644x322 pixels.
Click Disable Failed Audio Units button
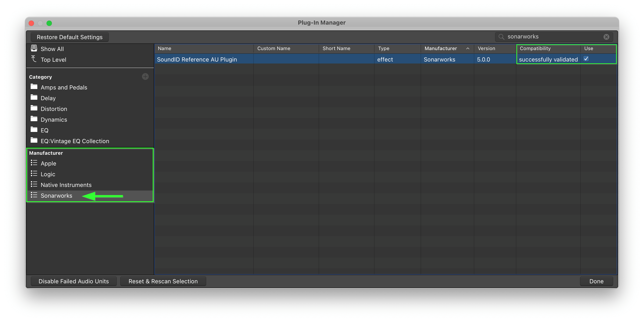click(x=74, y=281)
